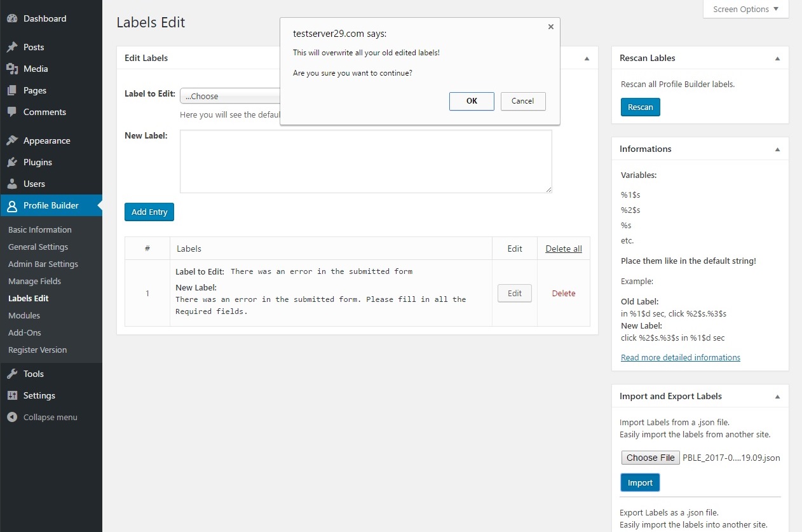The image size is (802, 532).
Task: Expand the Screen Options panel
Action: pyautogui.click(x=745, y=9)
